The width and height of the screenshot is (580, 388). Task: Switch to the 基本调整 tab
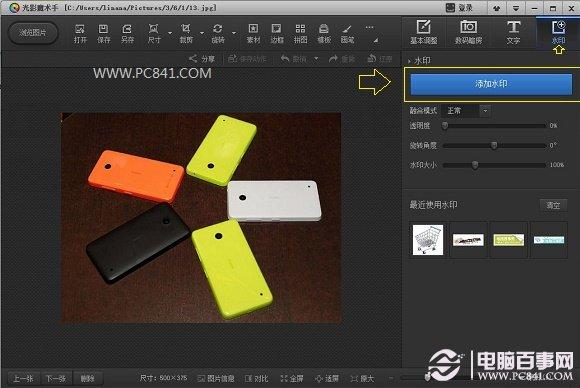coord(424,33)
